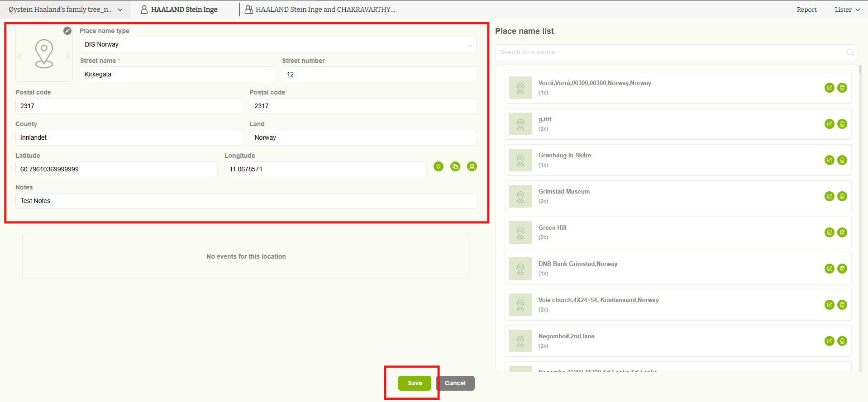Click into the Street name field
The image size is (868, 402).
177,75
